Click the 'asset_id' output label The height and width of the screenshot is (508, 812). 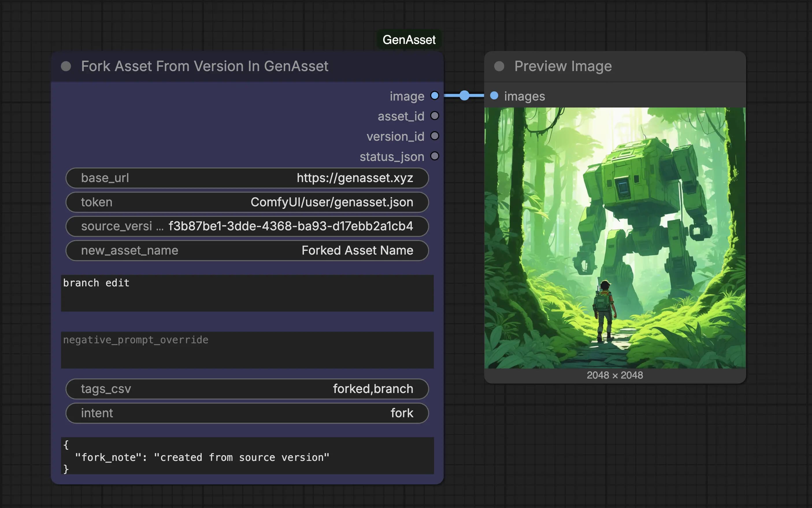pyautogui.click(x=401, y=116)
